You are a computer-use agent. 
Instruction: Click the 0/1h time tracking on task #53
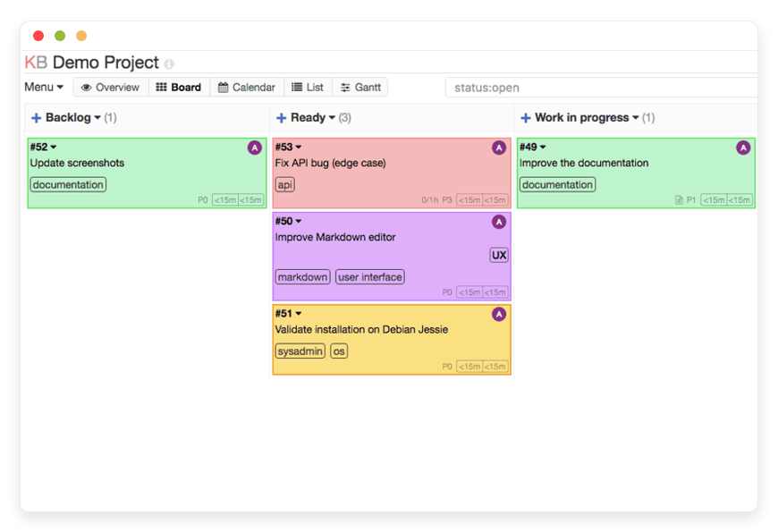[x=429, y=200]
